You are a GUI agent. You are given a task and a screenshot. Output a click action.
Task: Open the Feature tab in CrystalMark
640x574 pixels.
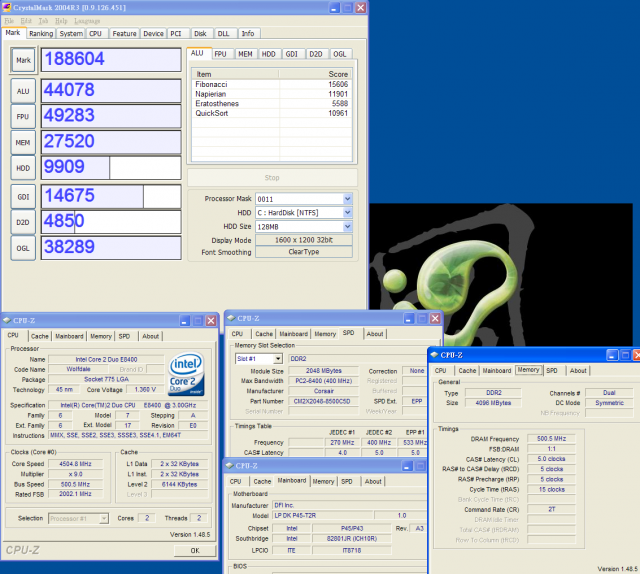point(124,33)
